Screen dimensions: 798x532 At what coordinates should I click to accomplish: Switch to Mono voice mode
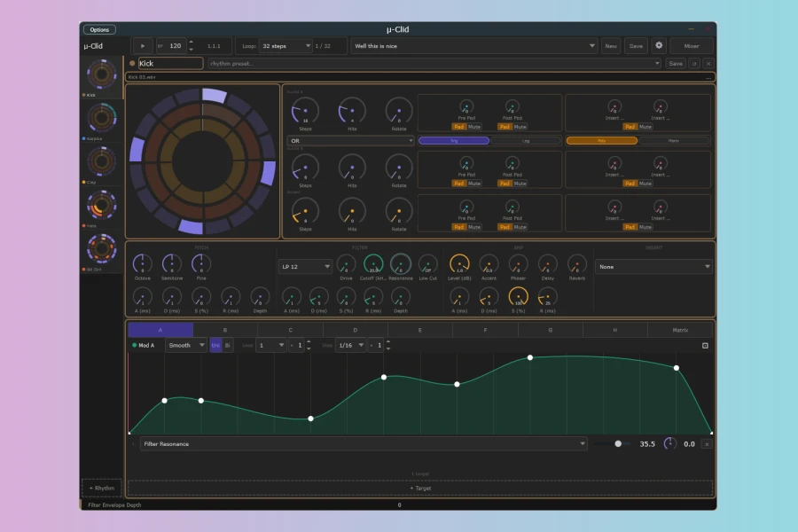[x=674, y=140]
